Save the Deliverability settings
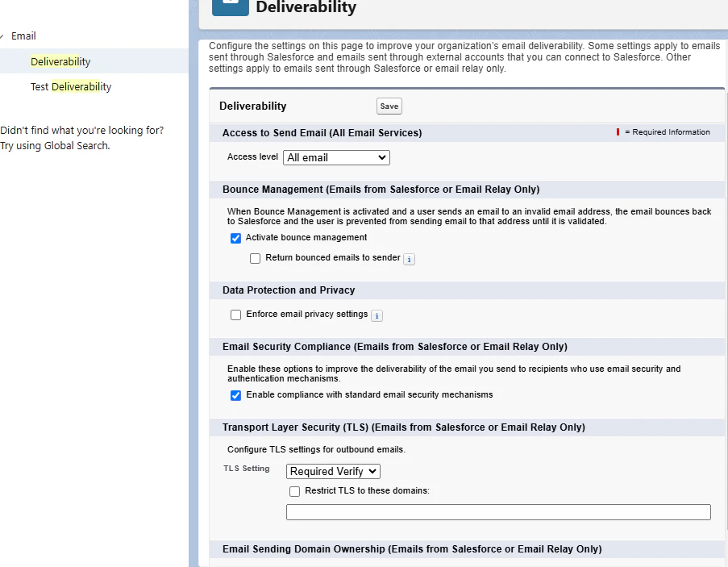This screenshot has width=728, height=567. click(x=389, y=106)
